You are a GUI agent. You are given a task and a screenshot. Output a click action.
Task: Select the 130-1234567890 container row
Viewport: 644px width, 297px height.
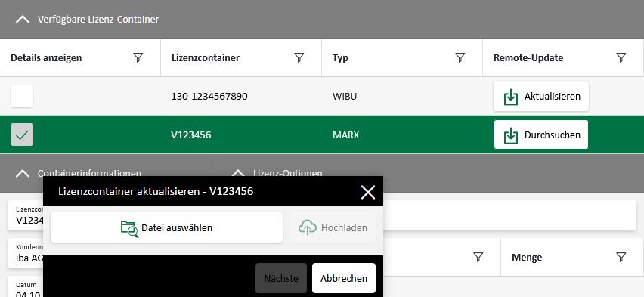point(322,96)
